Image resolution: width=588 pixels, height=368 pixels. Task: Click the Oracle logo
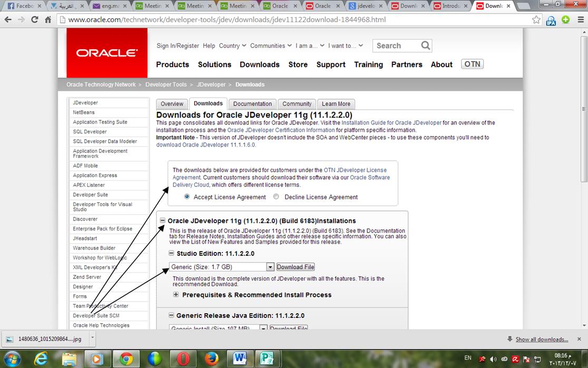coord(107,53)
